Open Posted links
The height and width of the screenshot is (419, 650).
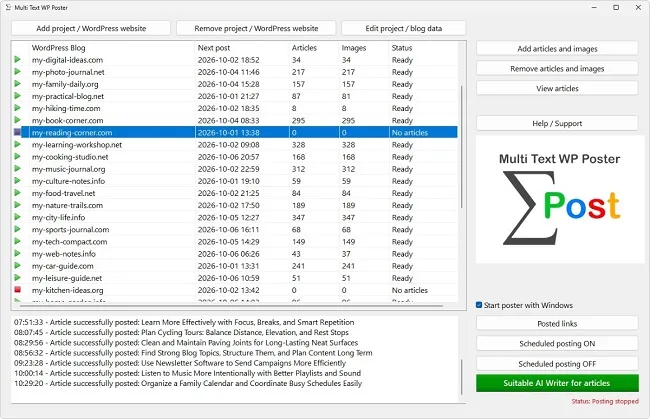tap(557, 323)
